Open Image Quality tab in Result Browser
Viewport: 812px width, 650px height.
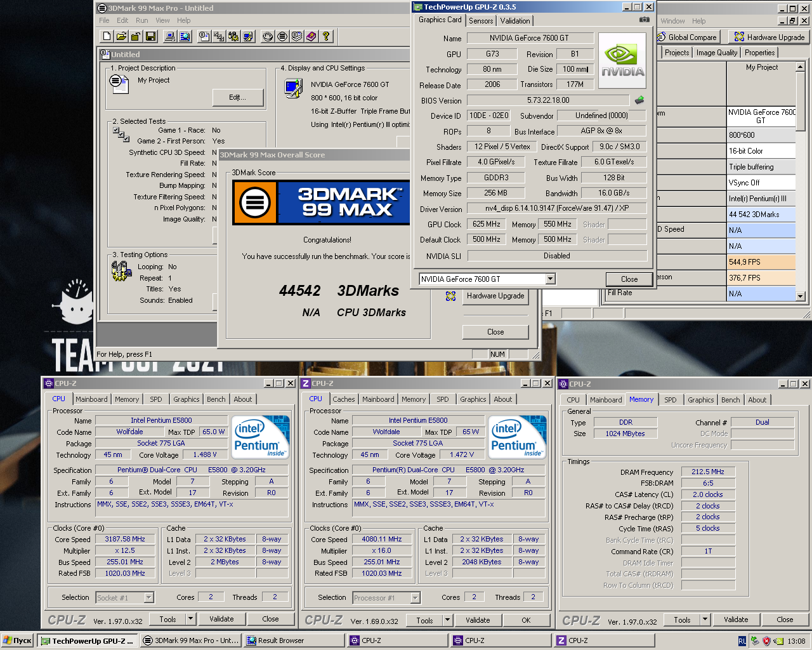(x=717, y=53)
